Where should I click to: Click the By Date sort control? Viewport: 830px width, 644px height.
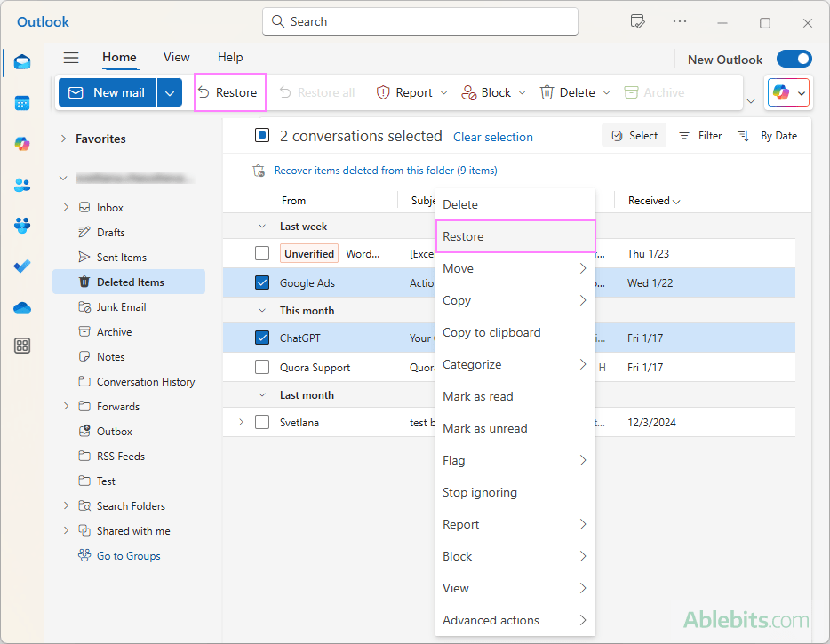point(768,136)
